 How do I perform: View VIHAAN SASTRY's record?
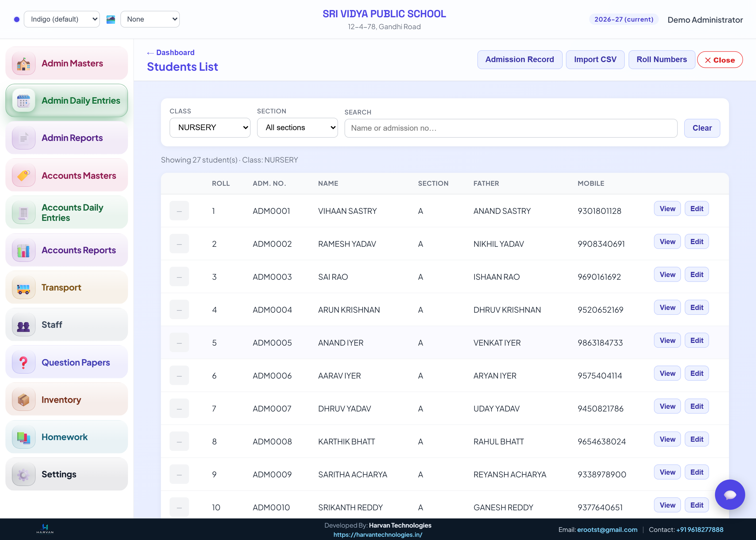point(667,208)
